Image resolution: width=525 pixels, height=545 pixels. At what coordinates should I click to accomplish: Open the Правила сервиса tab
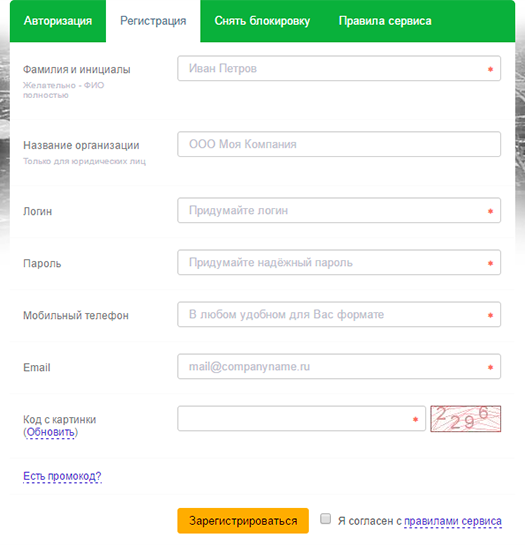385,21
